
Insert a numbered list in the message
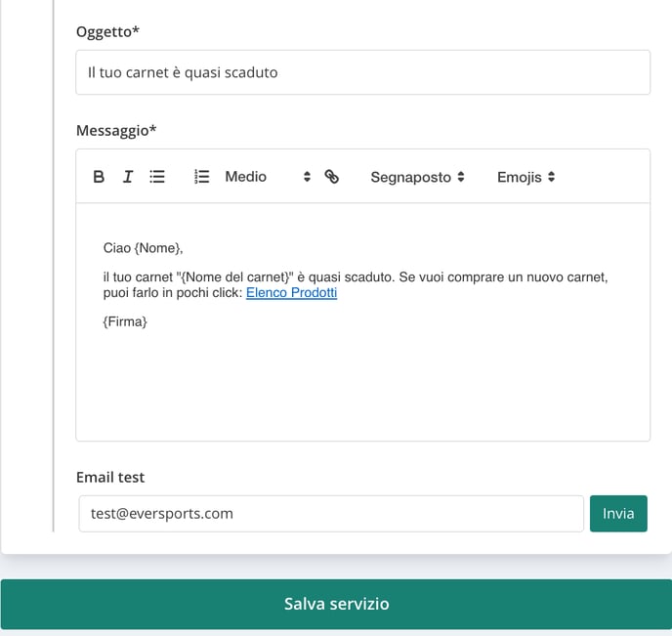coord(202,177)
